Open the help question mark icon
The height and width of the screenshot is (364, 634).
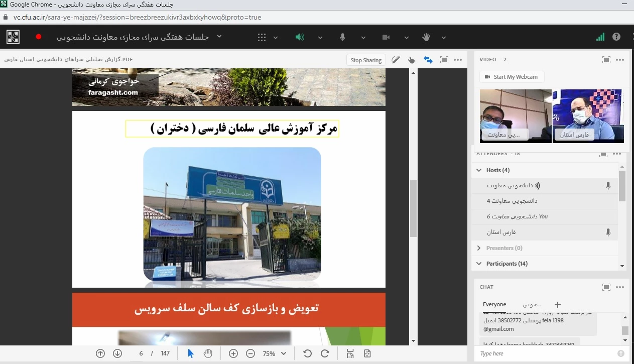coord(616,37)
